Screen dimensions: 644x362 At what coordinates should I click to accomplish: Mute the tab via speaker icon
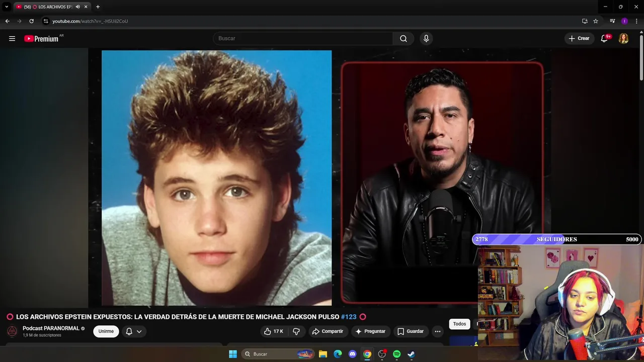pos(78,7)
